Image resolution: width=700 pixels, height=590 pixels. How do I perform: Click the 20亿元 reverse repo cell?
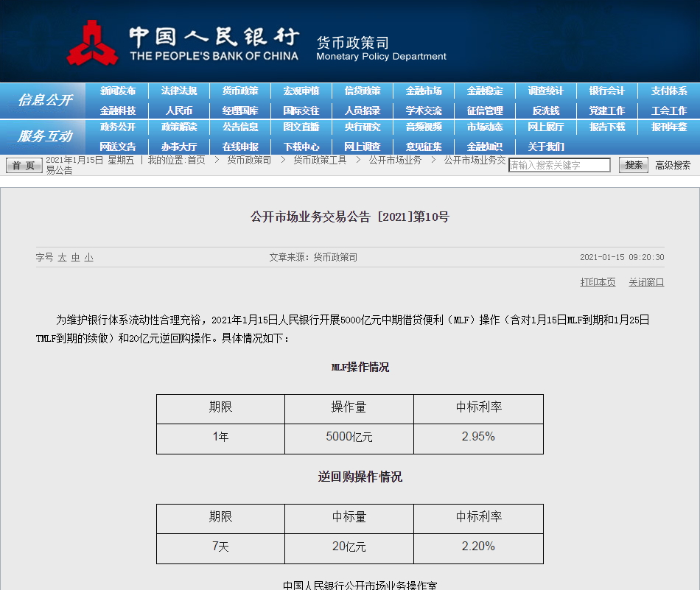[x=349, y=549]
